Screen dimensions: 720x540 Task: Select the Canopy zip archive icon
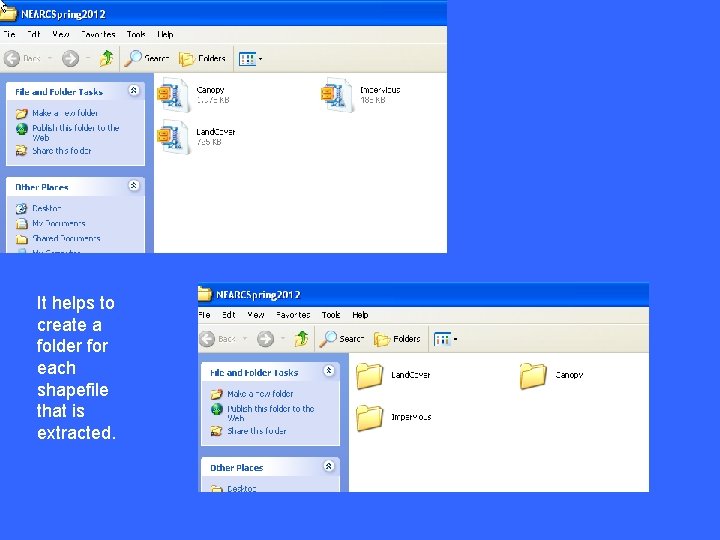(173, 95)
